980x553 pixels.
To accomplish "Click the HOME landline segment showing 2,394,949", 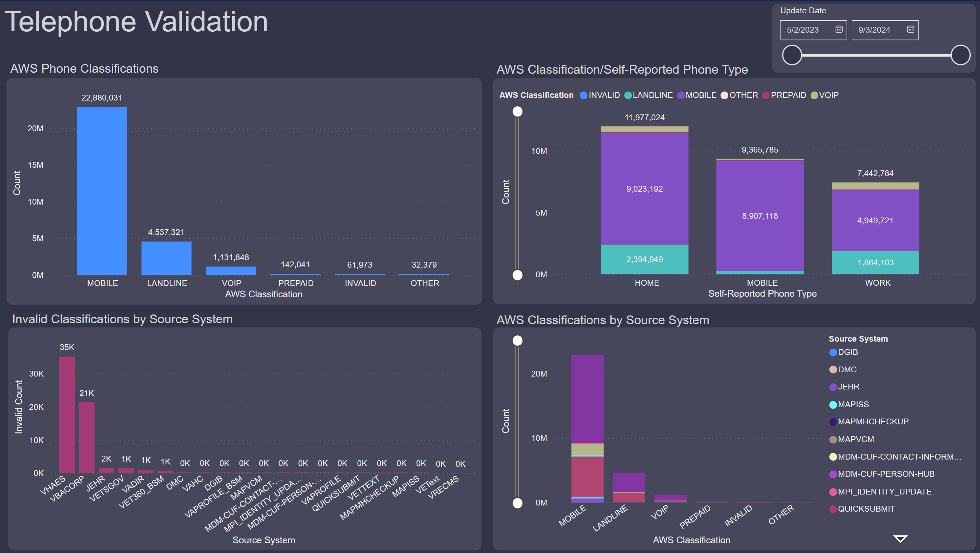I will tap(645, 259).
